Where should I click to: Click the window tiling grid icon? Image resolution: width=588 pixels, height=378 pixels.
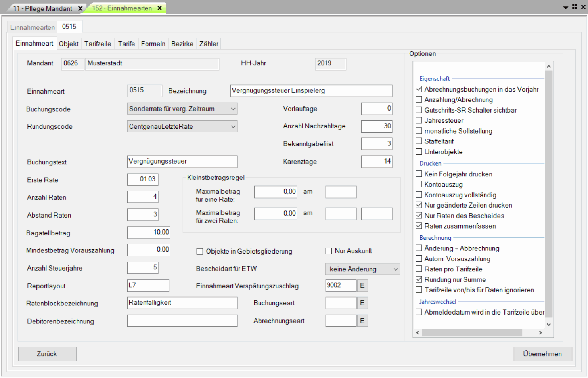(575, 7)
